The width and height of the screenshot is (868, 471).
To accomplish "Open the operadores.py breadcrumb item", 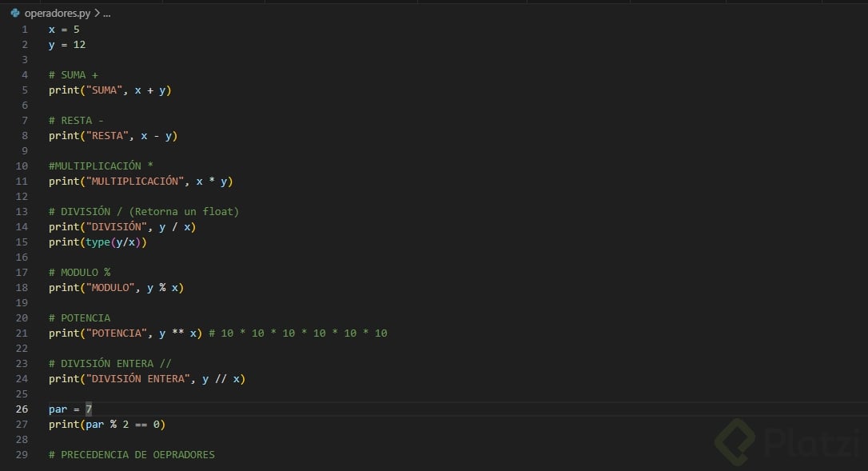I will click(x=58, y=14).
